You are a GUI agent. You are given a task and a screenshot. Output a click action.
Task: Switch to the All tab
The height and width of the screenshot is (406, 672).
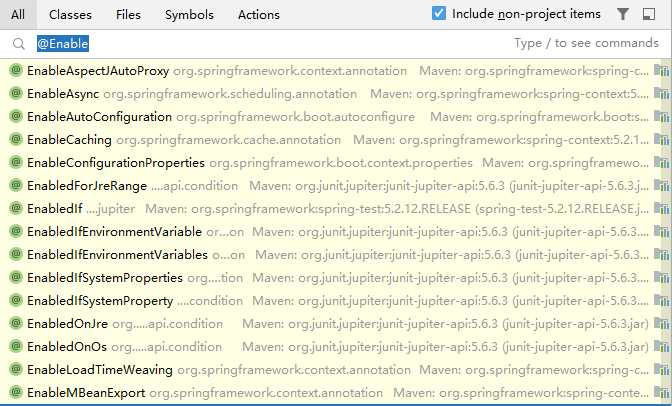pyautogui.click(x=18, y=15)
